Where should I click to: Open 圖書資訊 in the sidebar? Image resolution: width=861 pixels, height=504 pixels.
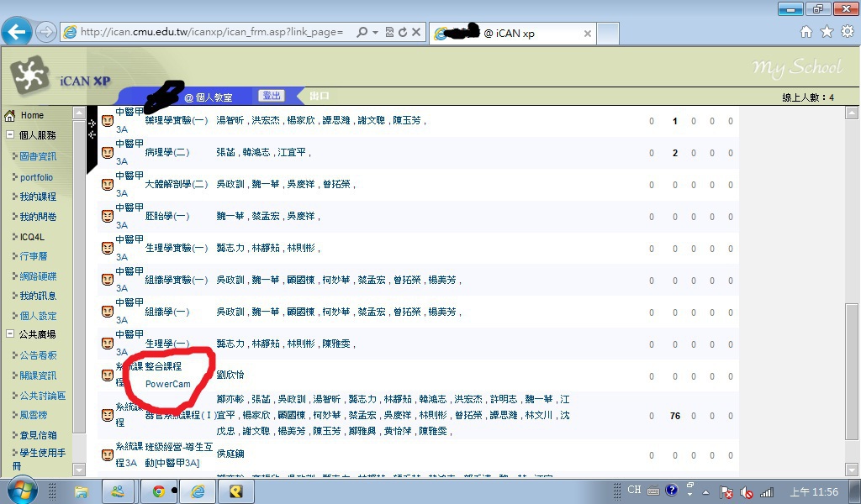[x=38, y=156]
